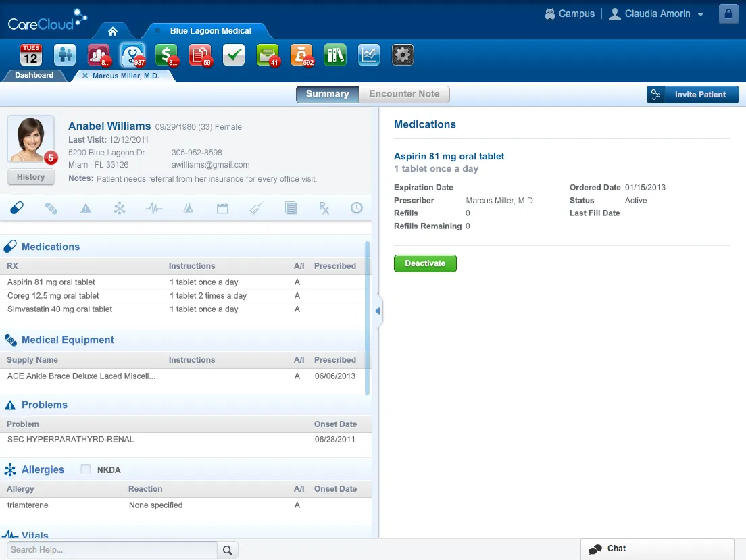746x560 pixels.
Task: Select the Coreg 12.5 mg medication row
Action: 53,296
